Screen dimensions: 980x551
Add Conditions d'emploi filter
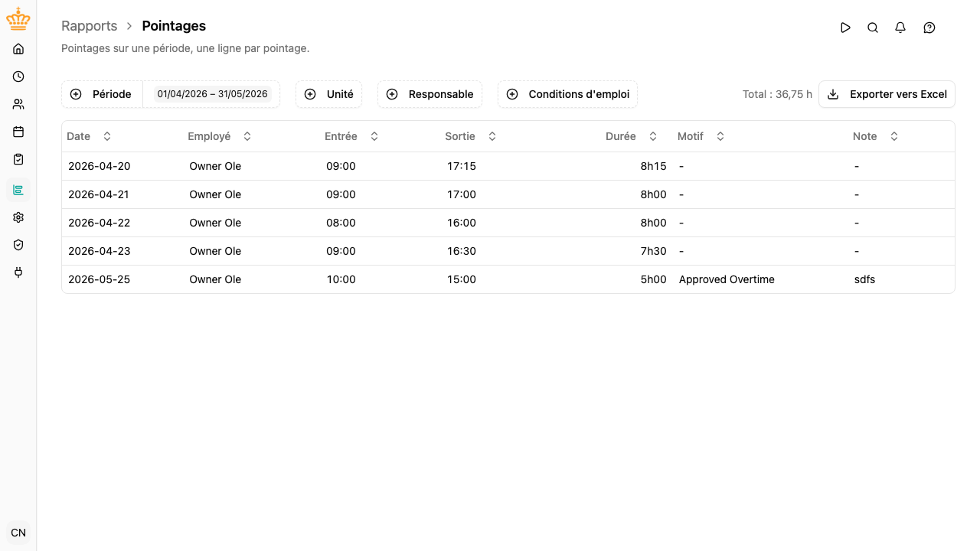(x=567, y=94)
